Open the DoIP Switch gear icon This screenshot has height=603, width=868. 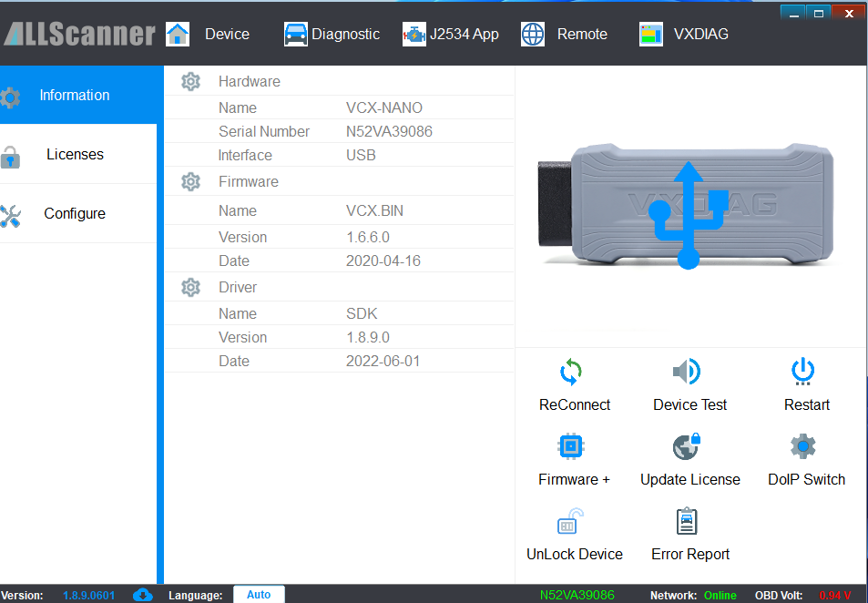tap(803, 446)
